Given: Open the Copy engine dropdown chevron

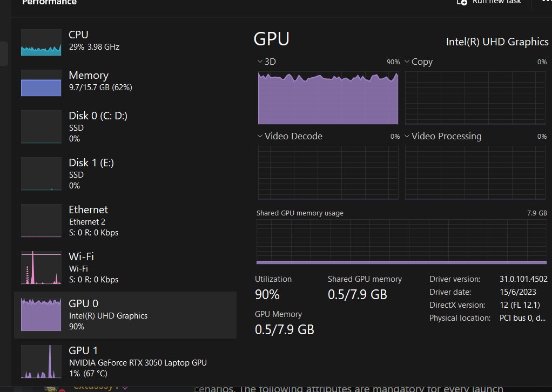Looking at the screenshot, I should 407,62.
